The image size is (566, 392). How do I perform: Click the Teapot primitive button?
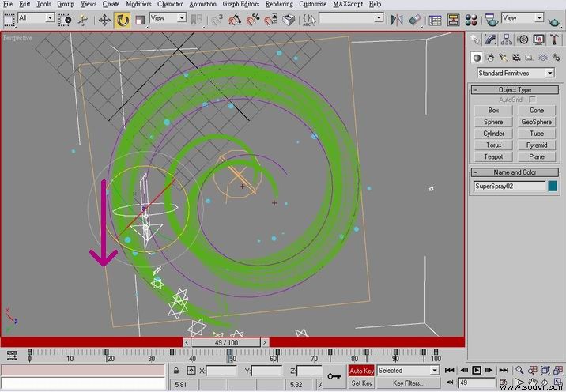tap(493, 156)
